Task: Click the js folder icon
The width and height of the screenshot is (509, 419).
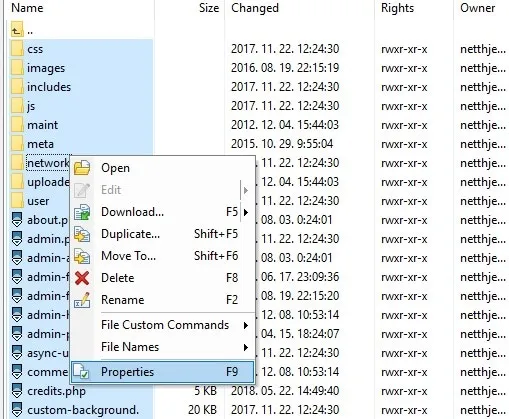Action: (x=17, y=106)
